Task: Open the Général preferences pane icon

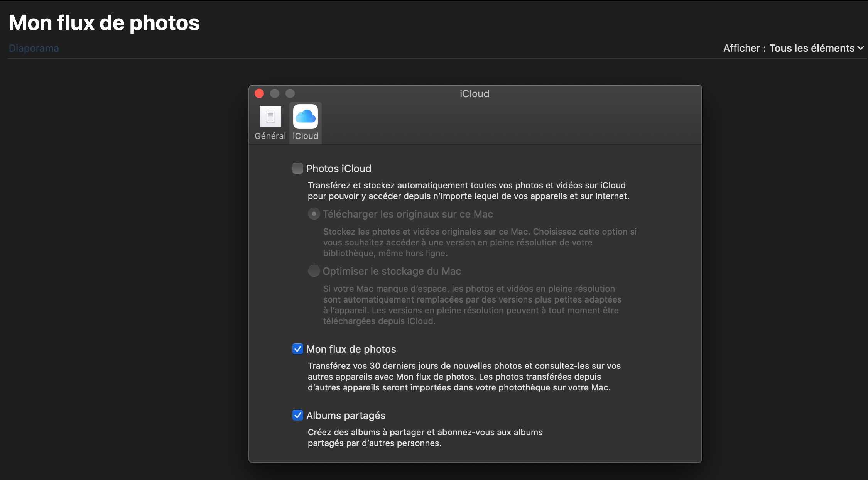Action: click(x=270, y=117)
